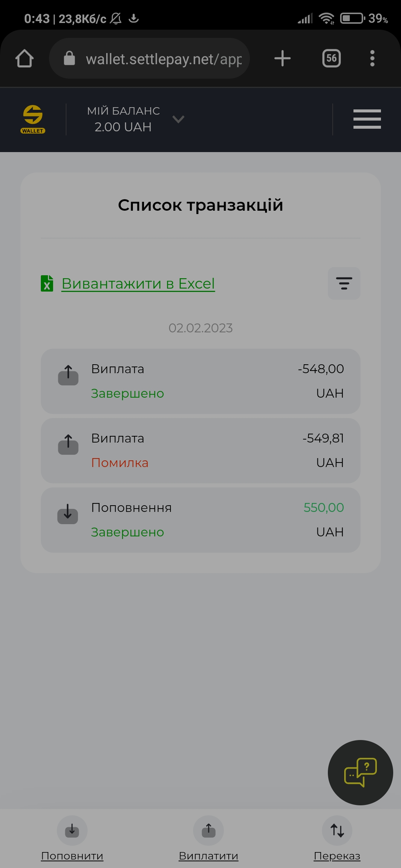401x868 pixels.
Task: Open the Виплата -548,00 UAH transaction
Action: (200, 381)
